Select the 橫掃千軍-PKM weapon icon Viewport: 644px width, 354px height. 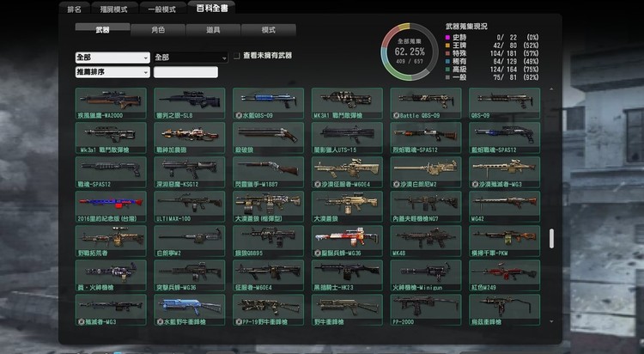pyautogui.click(x=501, y=241)
